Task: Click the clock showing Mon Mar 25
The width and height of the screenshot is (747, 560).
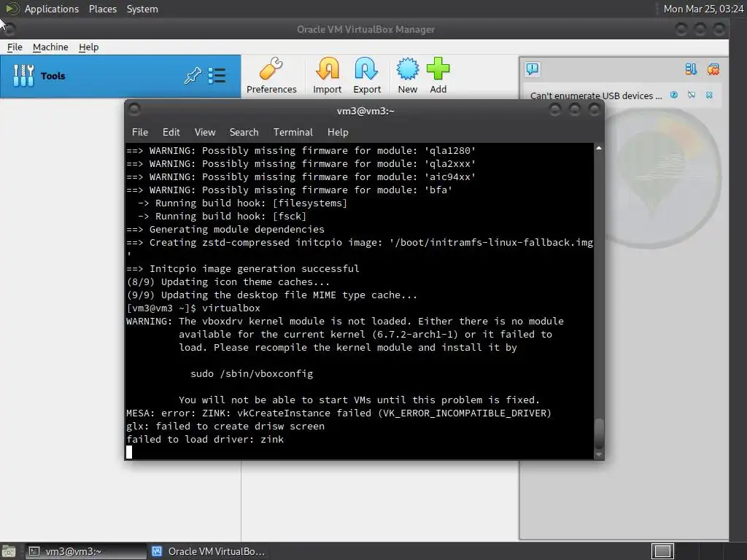Action: (703, 9)
